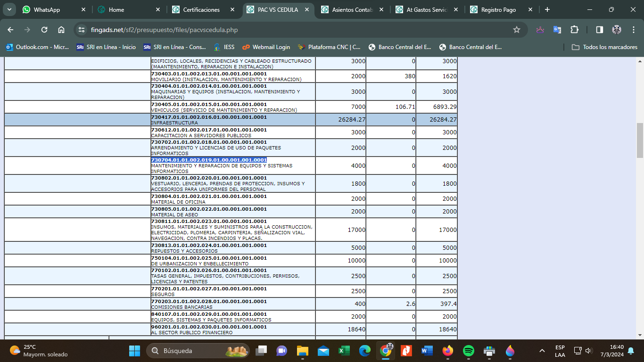Click the back navigation arrow
This screenshot has width=644, height=362.
tap(10, 30)
